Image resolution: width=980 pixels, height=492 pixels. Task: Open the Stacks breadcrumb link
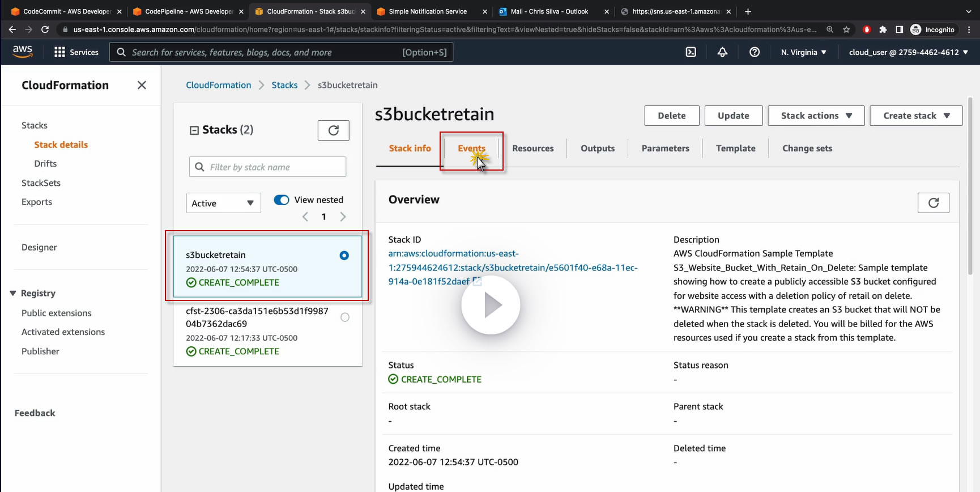click(284, 85)
